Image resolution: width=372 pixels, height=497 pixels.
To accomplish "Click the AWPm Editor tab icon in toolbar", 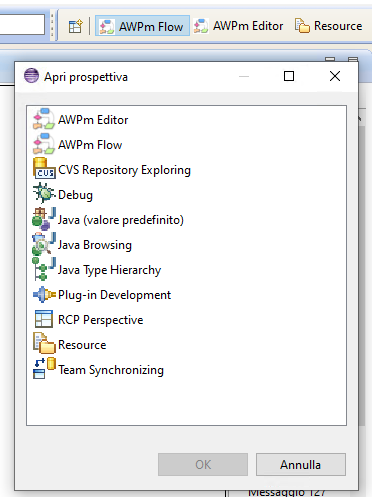I will tap(201, 26).
